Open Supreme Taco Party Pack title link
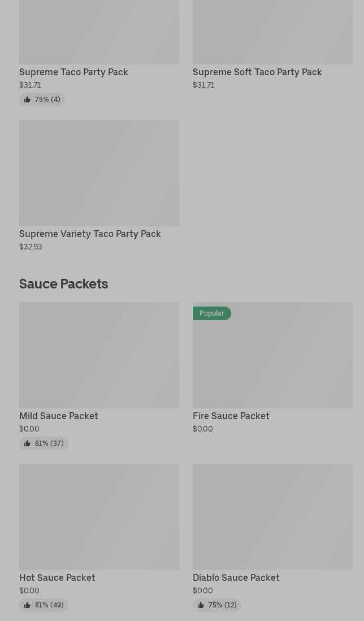 click(73, 72)
